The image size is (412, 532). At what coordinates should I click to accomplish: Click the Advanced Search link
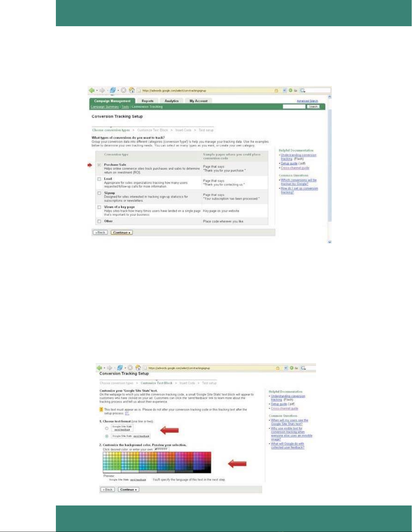point(307,101)
